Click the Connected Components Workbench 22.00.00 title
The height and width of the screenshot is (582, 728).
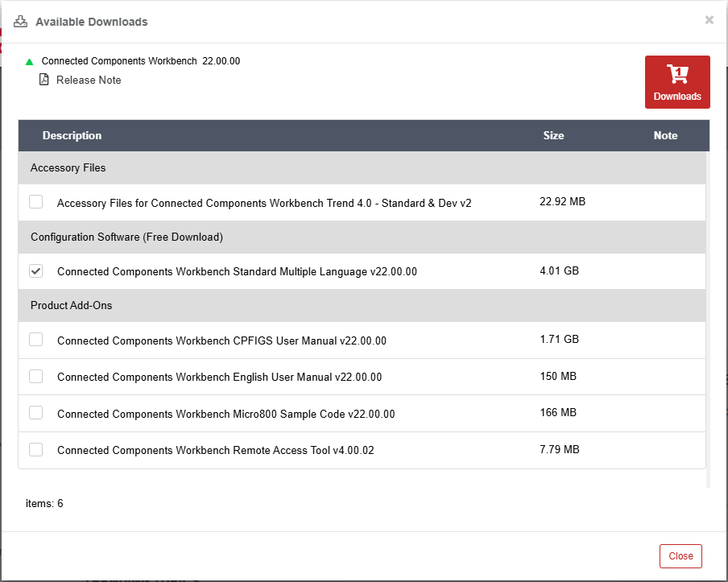click(x=141, y=61)
